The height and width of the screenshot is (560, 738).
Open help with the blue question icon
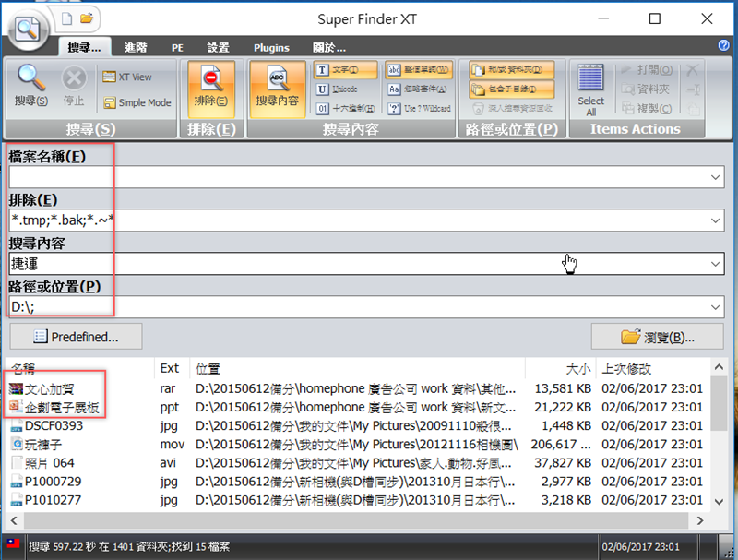(724, 45)
